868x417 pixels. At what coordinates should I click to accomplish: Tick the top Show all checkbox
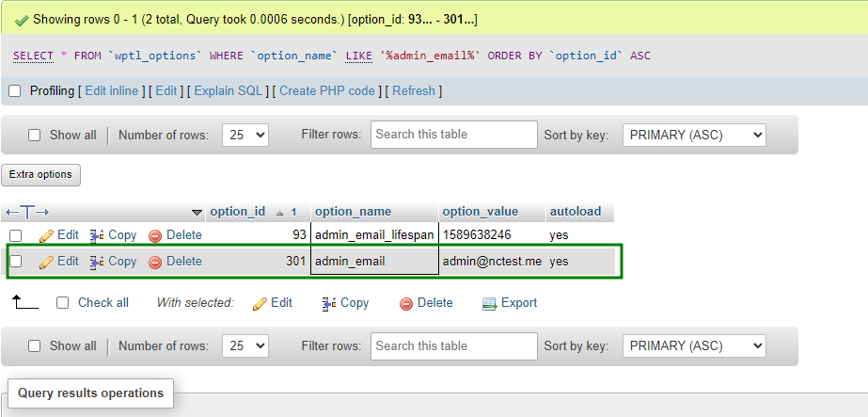tap(35, 136)
